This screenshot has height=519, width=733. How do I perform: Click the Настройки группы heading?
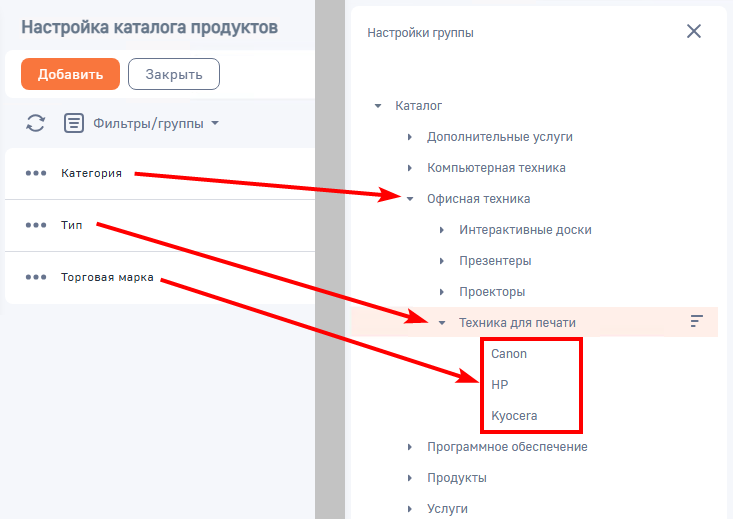click(x=420, y=33)
